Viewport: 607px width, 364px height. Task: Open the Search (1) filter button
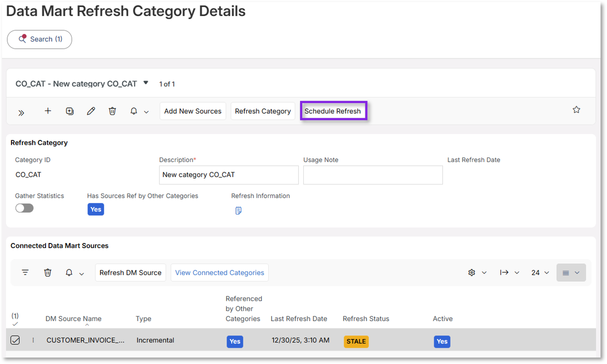pos(39,39)
